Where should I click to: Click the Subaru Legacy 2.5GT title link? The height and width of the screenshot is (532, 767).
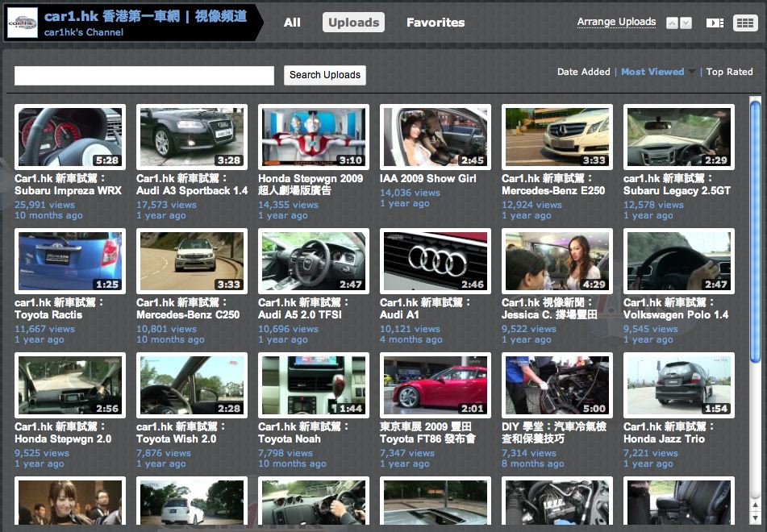click(677, 185)
